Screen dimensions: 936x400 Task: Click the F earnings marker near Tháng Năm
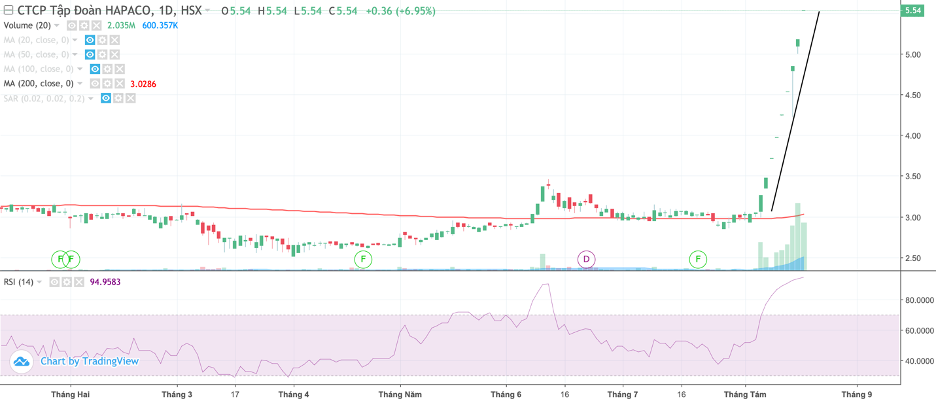[363, 259]
